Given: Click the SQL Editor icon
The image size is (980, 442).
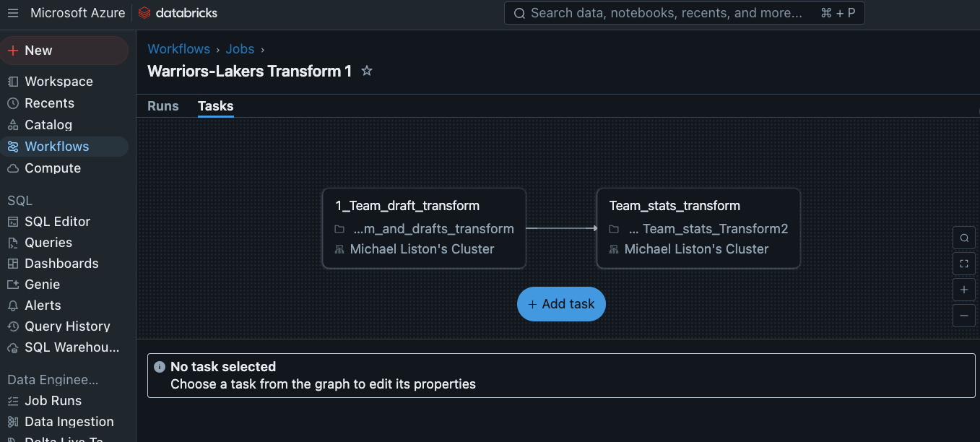Looking at the screenshot, I should (x=13, y=222).
